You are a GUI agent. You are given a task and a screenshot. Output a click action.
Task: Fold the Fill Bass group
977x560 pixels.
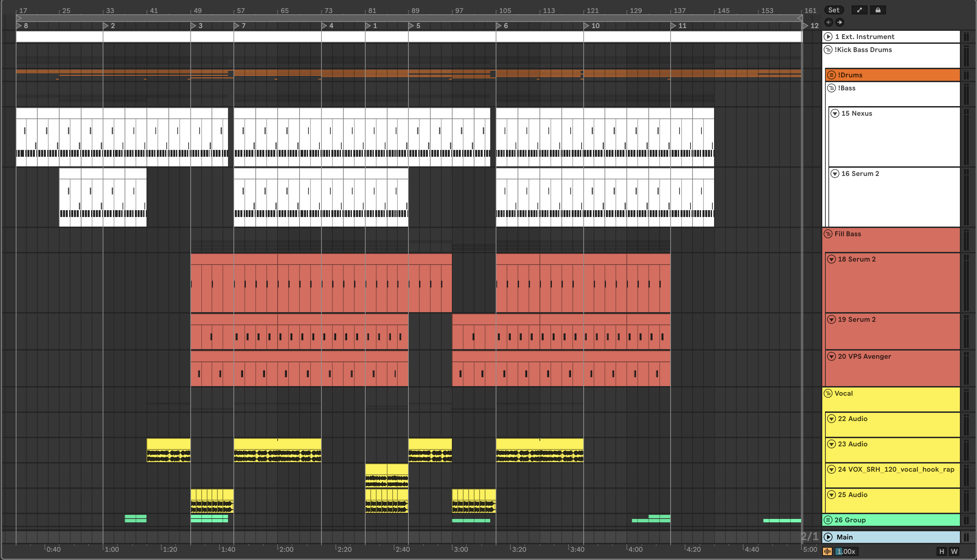pos(828,234)
